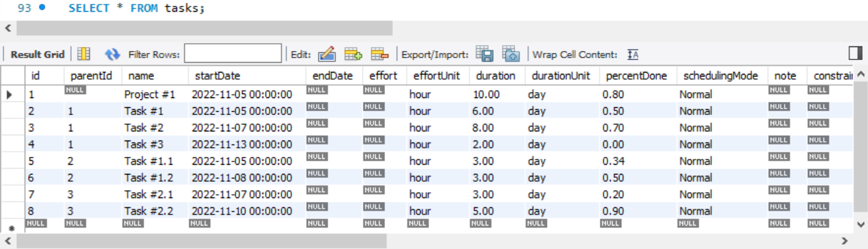Click the result grid scrollbar down arrow
This screenshot has width=868, height=249.
click(861, 224)
